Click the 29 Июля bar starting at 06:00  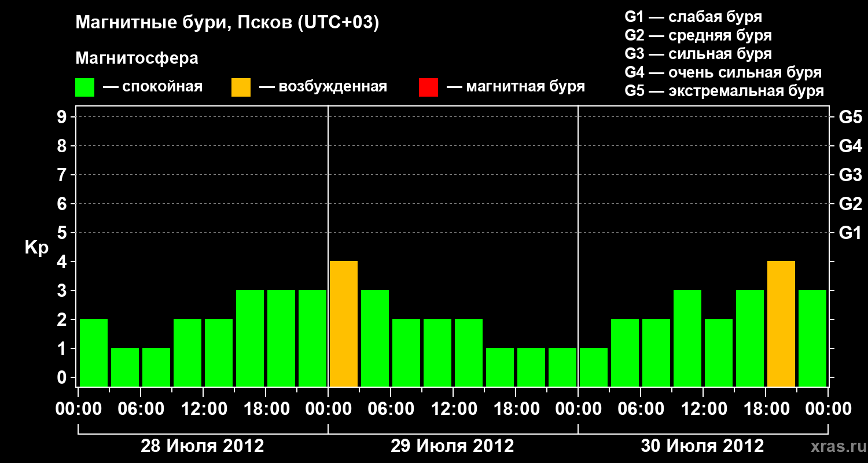(406, 353)
